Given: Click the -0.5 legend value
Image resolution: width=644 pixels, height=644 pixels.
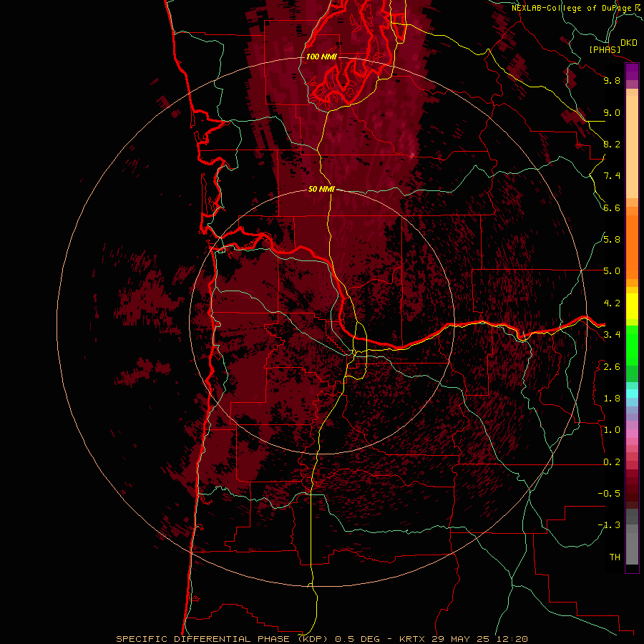Looking at the screenshot, I should click(x=609, y=494).
